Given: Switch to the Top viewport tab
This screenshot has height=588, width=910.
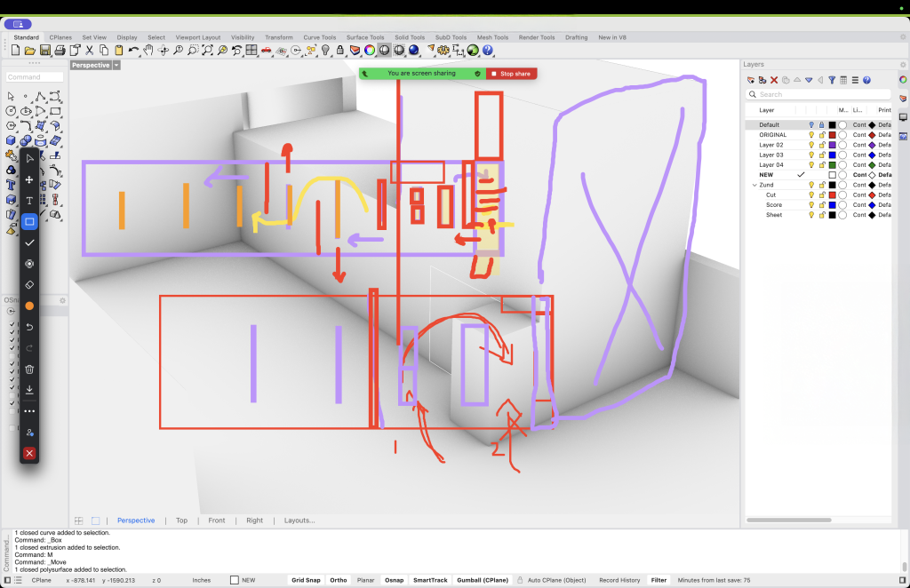Looking at the screenshot, I should click(181, 520).
